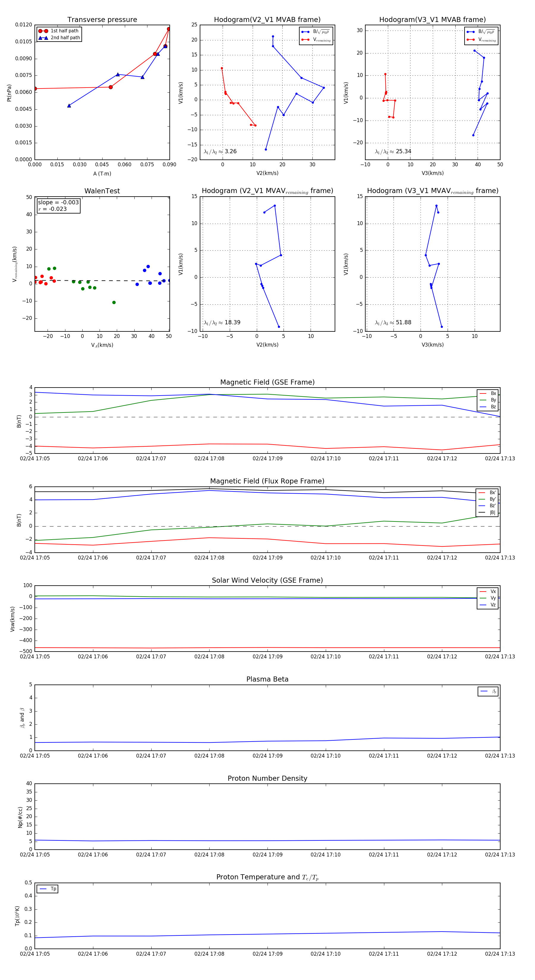The image size is (535, 980).
Task: Click Vremaining legend entry in V3_V1 MVAB hodogram
Action: 481,39
